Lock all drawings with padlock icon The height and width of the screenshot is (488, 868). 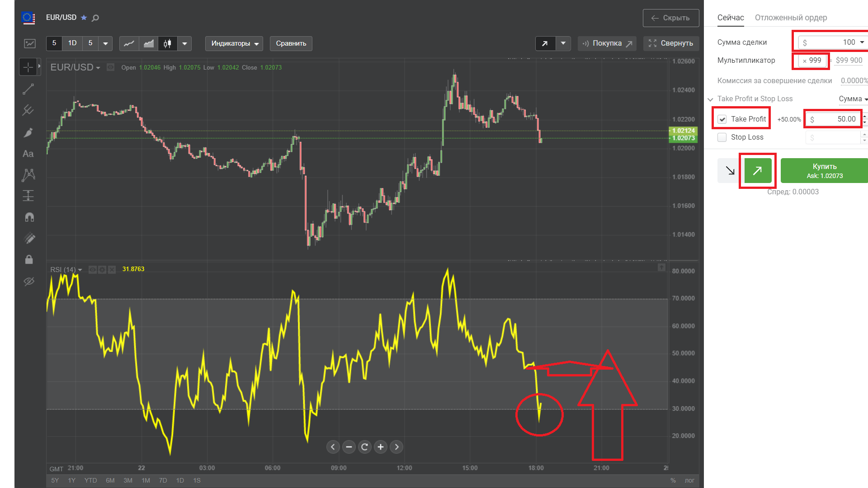coord(29,259)
